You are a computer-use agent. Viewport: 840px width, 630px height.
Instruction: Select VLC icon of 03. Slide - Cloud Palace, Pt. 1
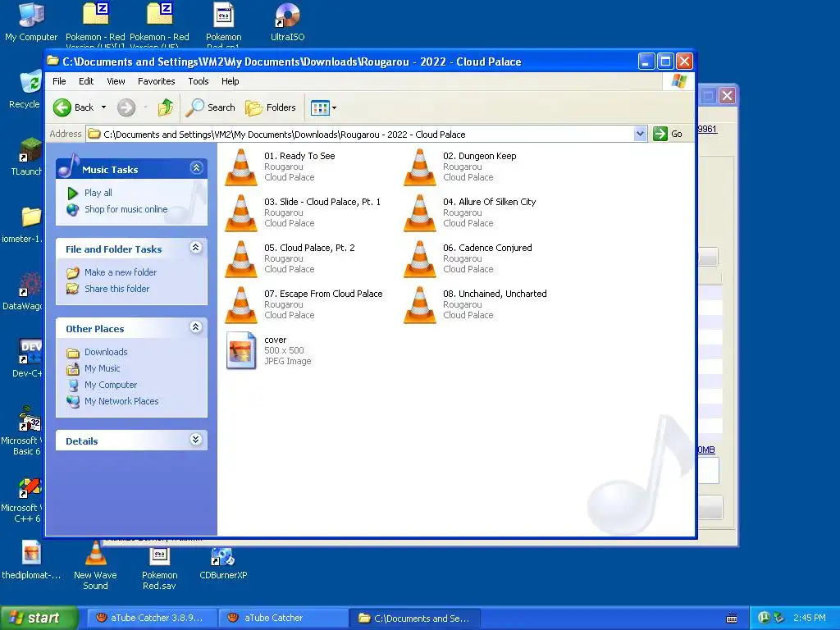click(x=241, y=213)
